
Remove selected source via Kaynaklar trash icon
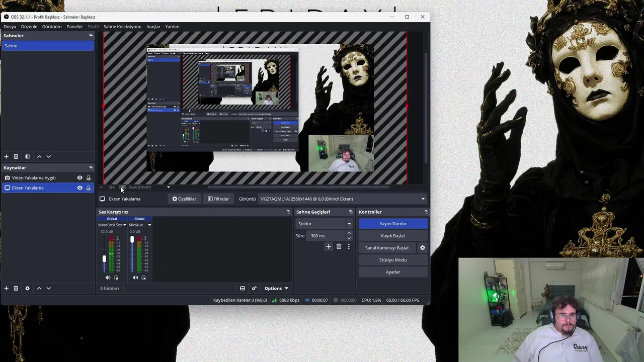(x=16, y=289)
